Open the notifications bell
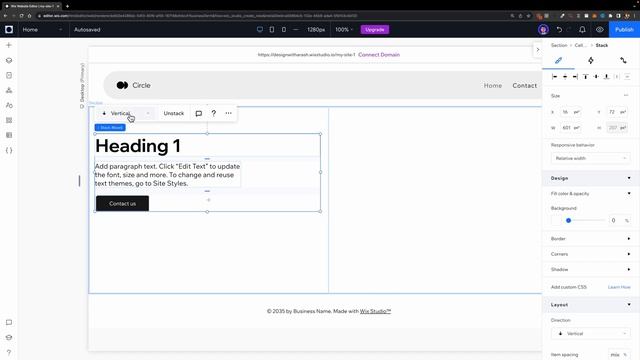This screenshot has width=640, height=360. tap(582, 29)
